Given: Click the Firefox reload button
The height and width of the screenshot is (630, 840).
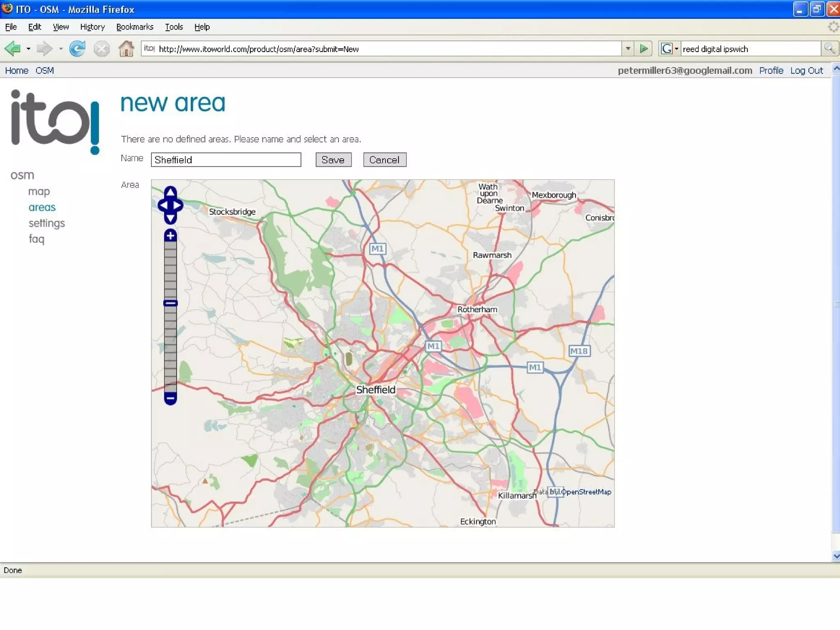Looking at the screenshot, I should tap(78, 49).
